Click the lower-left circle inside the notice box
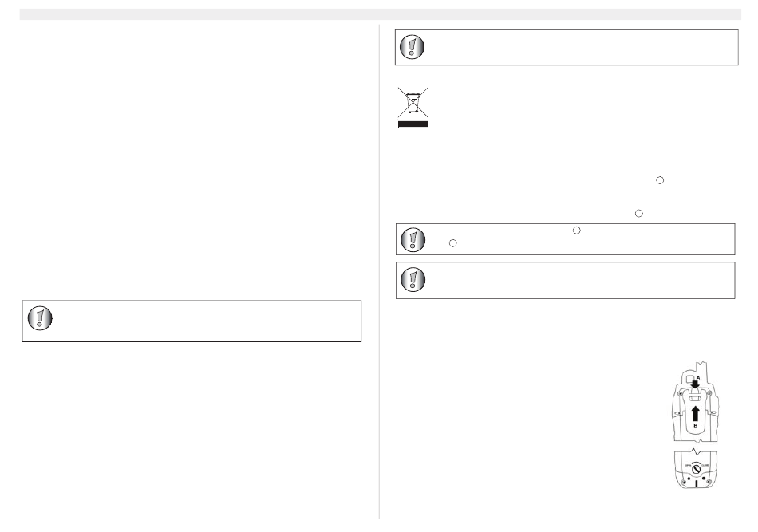758x532 pixels. tap(452, 242)
